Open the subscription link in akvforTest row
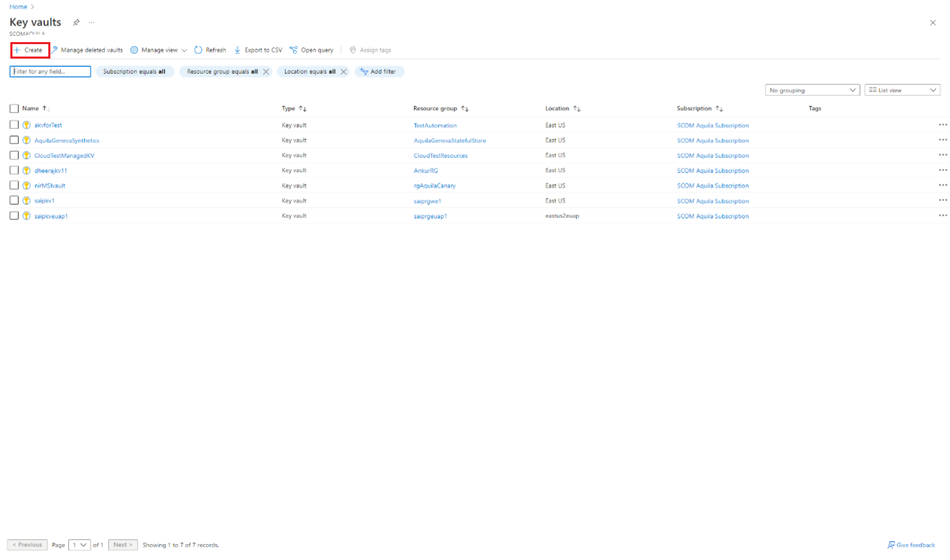Viewport: 950px width, 560px height. pos(713,126)
